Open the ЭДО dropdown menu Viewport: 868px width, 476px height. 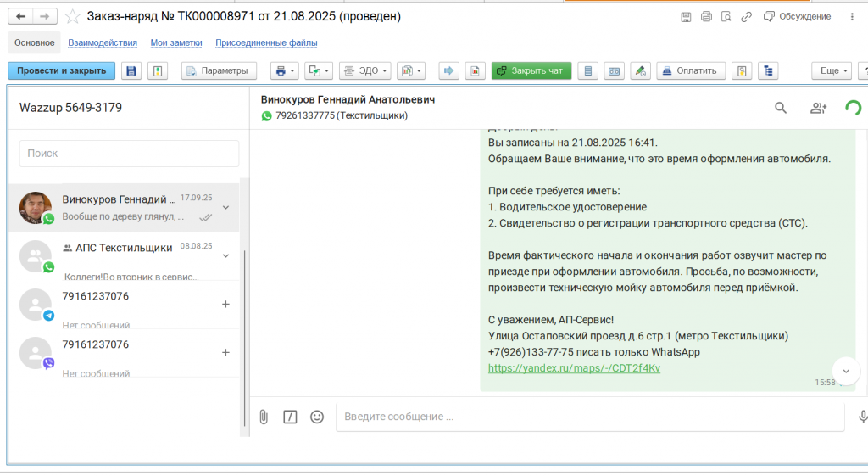364,71
